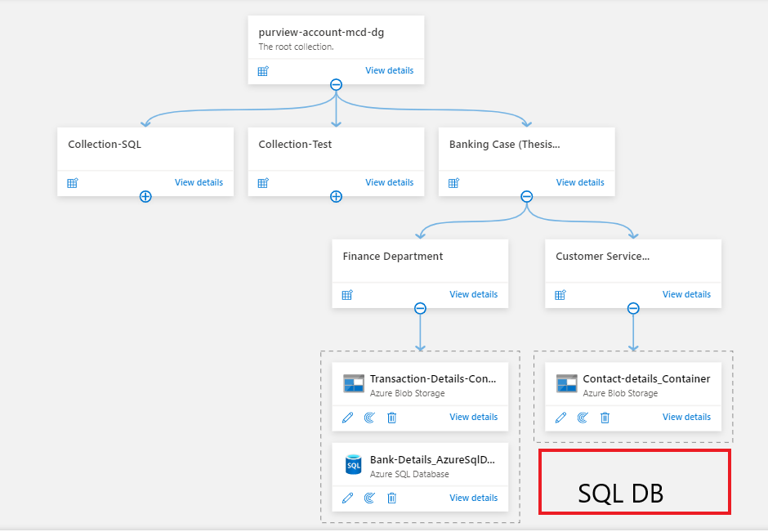Expand the Collection-SQL node
Viewport: 768px width, 532px height.
(x=145, y=196)
